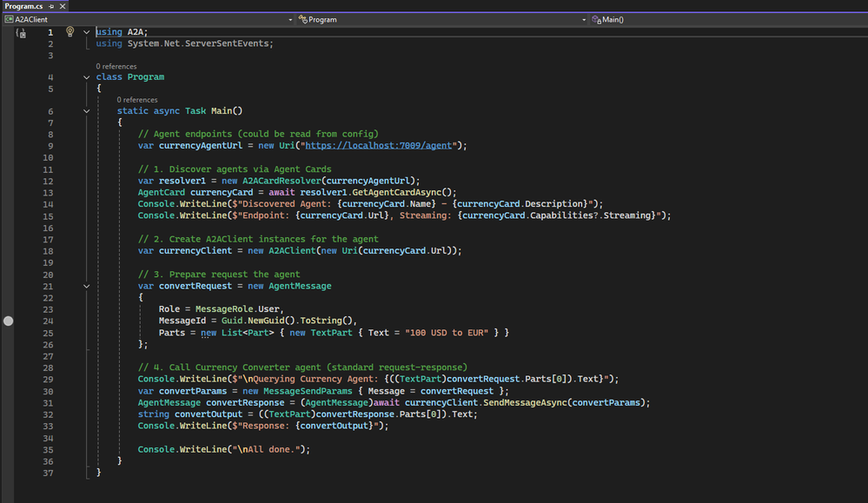
Task: Click the C# project icon beside A2AClient
Action: [x=9, y=19]
